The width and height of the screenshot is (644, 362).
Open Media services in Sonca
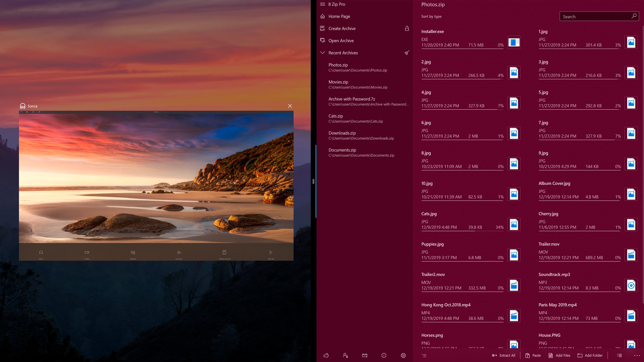coord(225,254)
